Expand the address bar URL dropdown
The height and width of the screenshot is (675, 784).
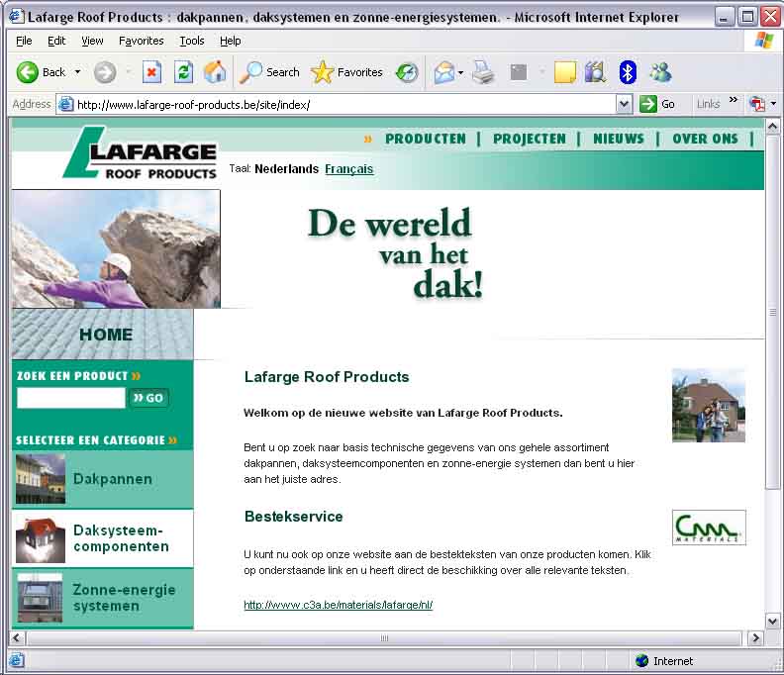point(624,104)
